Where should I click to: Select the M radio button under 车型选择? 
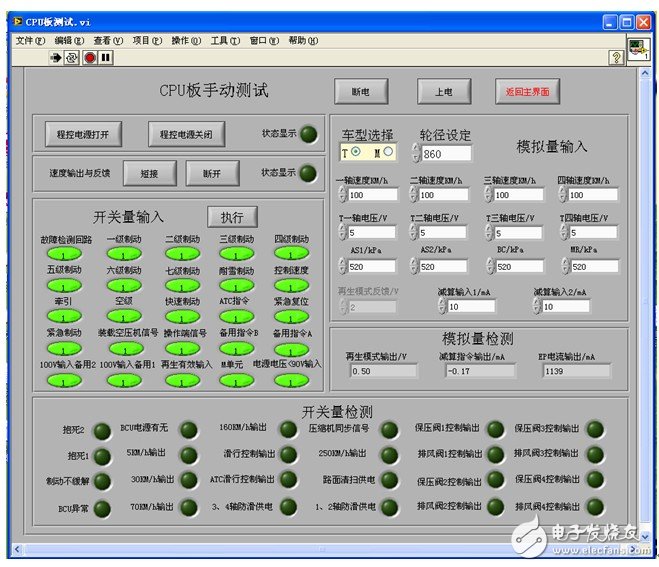tap(387, 152)
